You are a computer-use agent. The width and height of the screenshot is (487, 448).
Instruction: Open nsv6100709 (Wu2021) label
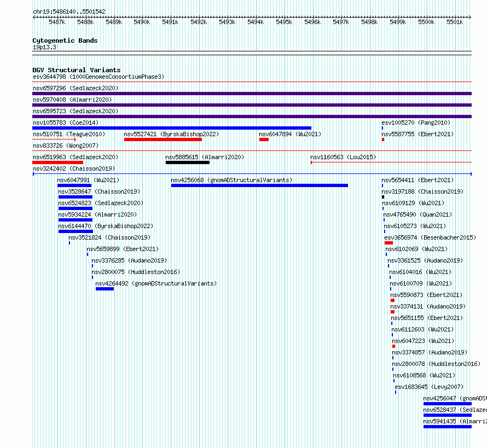[421, 283]
